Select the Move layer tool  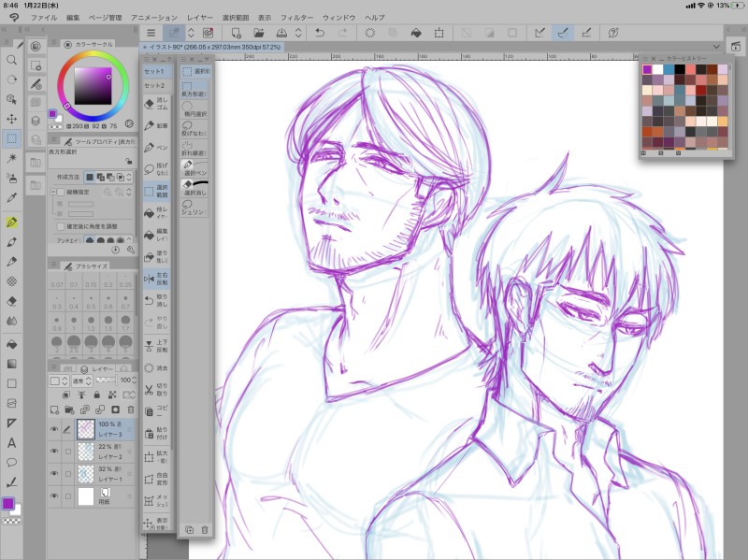[x=12, y=119]
